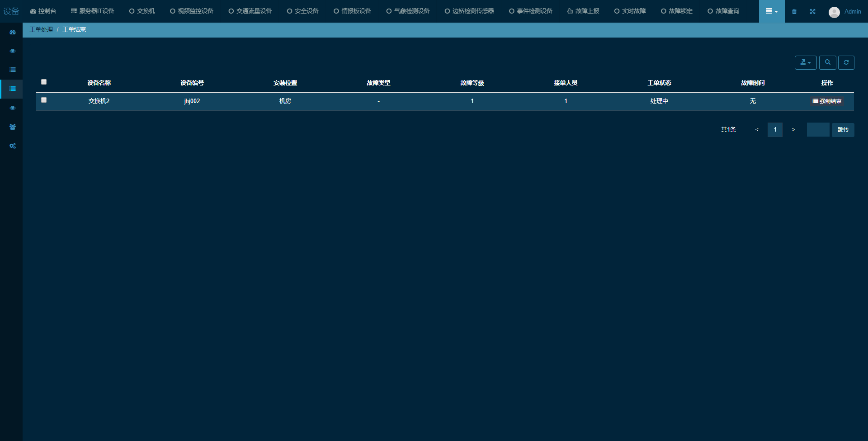Open the 交通流量设备 menu item
This screenshot has width=868, height=441.
250,11
